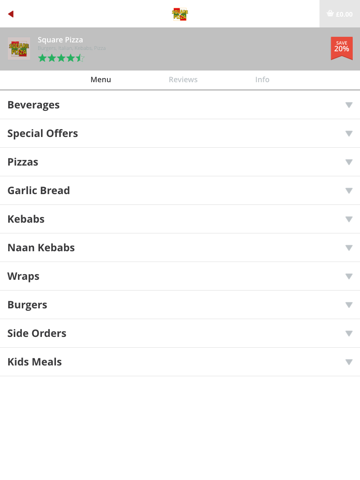
Task: Select the Menu tab
Action: (101, 80)
